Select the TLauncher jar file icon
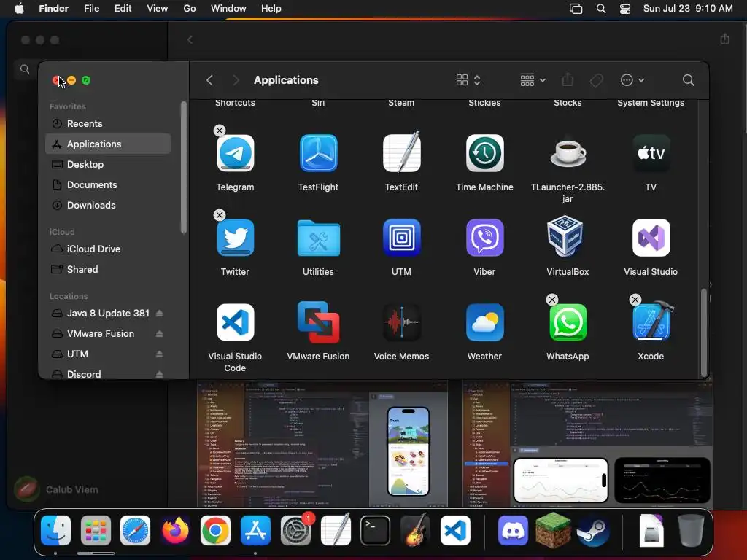 (x=568, y=153)
